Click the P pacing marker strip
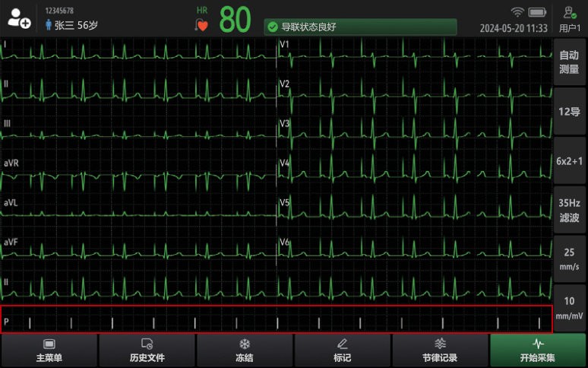 (x=277, y=319)
